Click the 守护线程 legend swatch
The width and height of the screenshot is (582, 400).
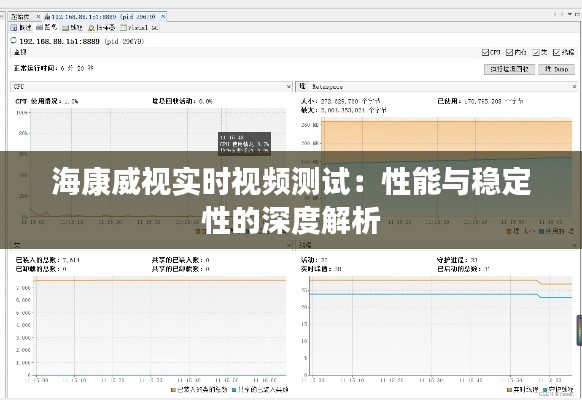point(545,390)
